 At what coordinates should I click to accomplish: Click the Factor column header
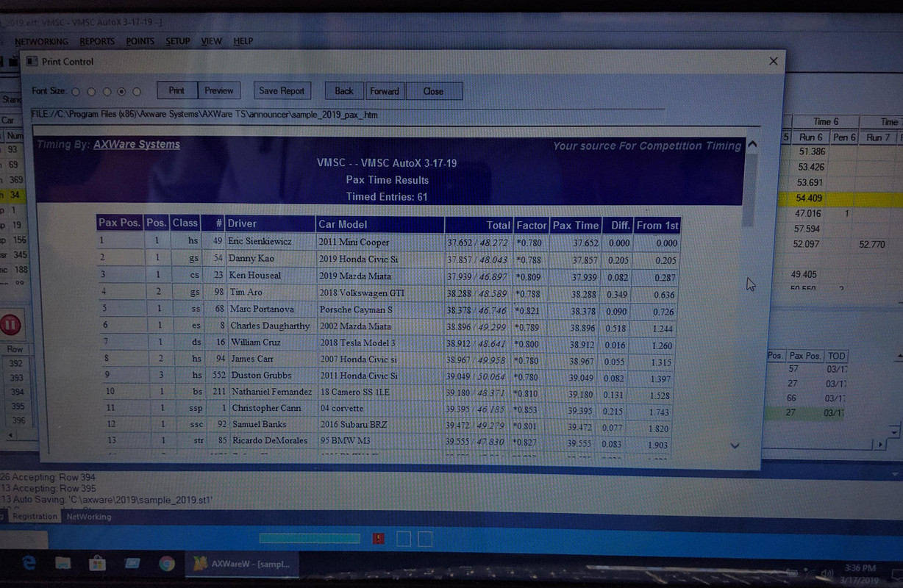[532, 225]
